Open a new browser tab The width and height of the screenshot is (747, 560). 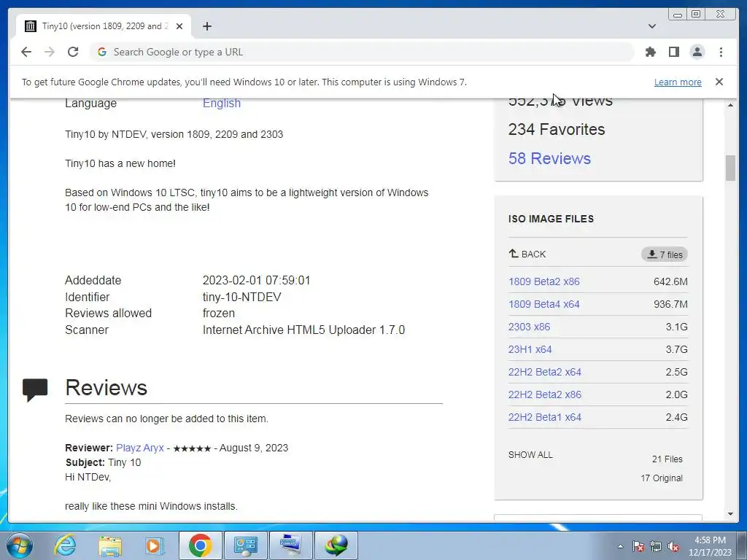[206, 26]
